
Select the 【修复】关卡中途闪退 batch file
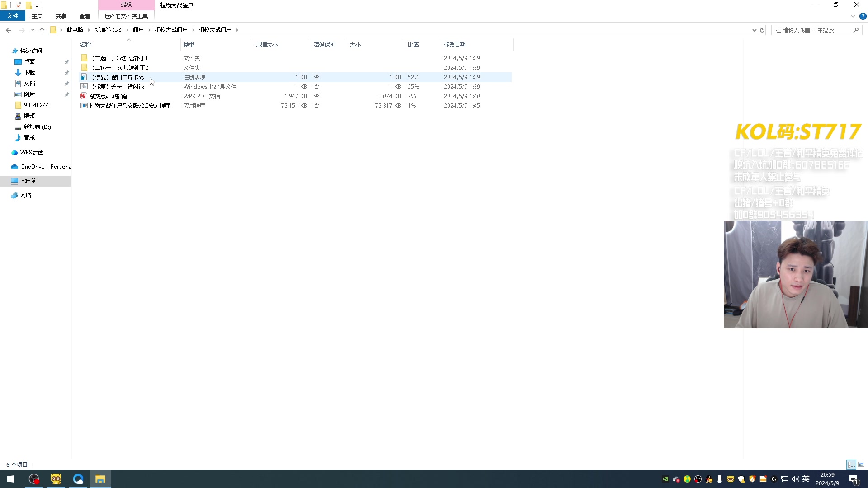[118, 87]
